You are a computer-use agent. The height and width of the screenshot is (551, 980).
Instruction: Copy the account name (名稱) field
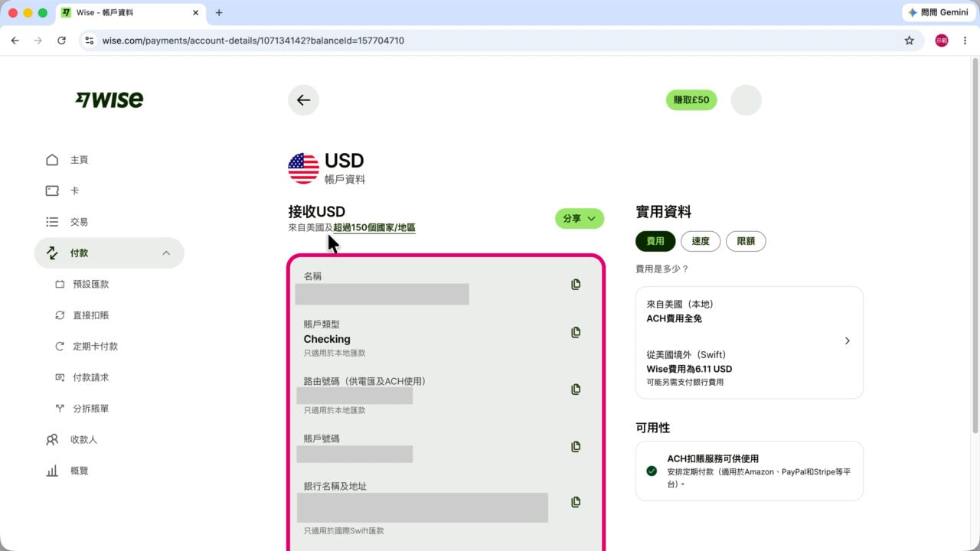[x=576, y=284]
